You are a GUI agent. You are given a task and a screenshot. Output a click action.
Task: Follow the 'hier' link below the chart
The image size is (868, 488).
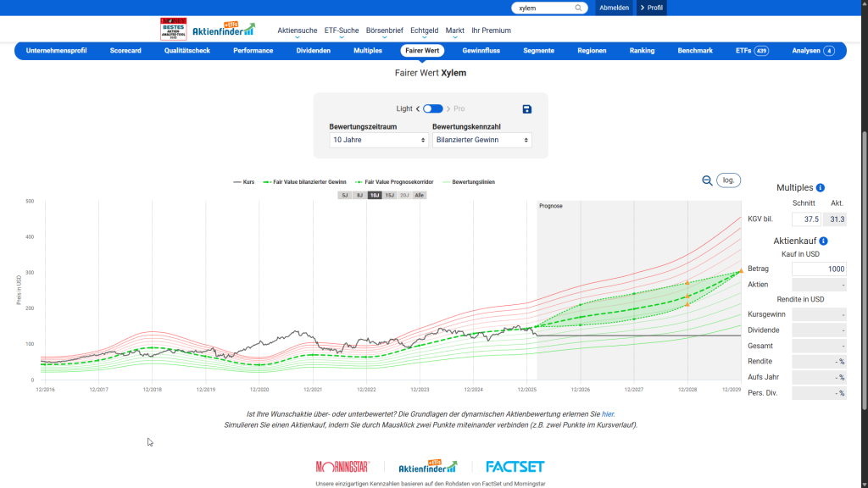(608, 414)
